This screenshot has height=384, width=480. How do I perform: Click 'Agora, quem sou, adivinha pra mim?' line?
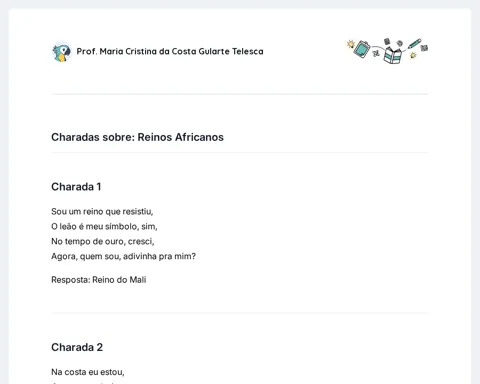click(123, 256)
